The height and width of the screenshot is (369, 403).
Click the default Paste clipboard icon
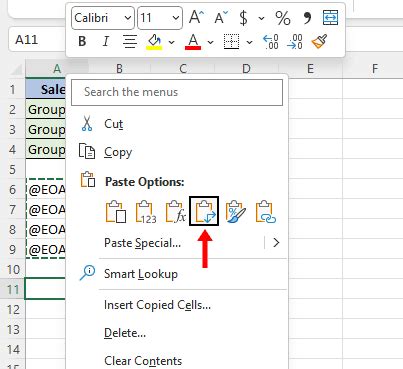(116, 211)
